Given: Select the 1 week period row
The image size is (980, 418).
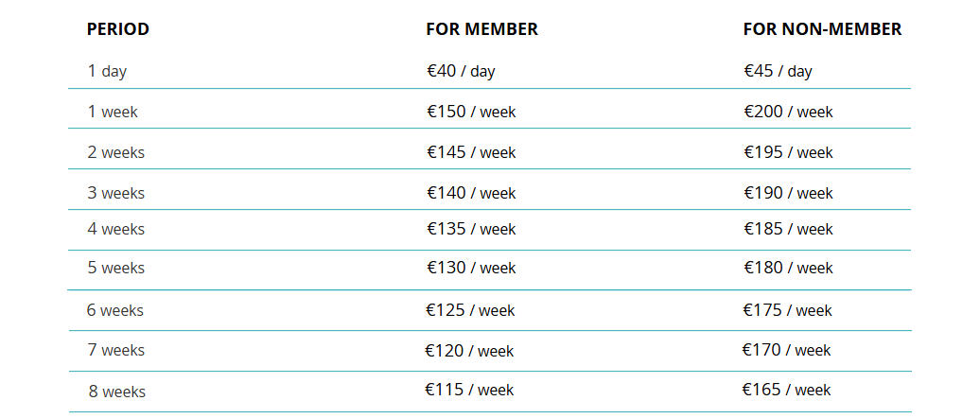Looking at the screenshot, I should pos(113,112).
